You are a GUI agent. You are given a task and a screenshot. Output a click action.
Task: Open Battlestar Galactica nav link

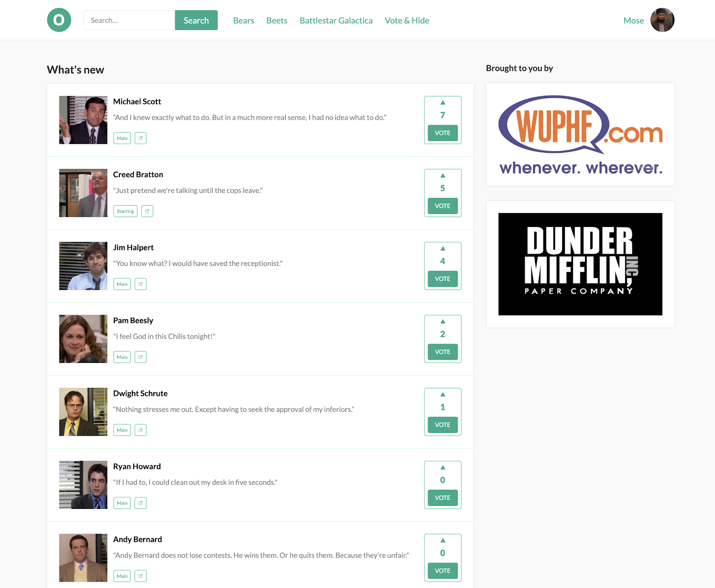point(336,21)
